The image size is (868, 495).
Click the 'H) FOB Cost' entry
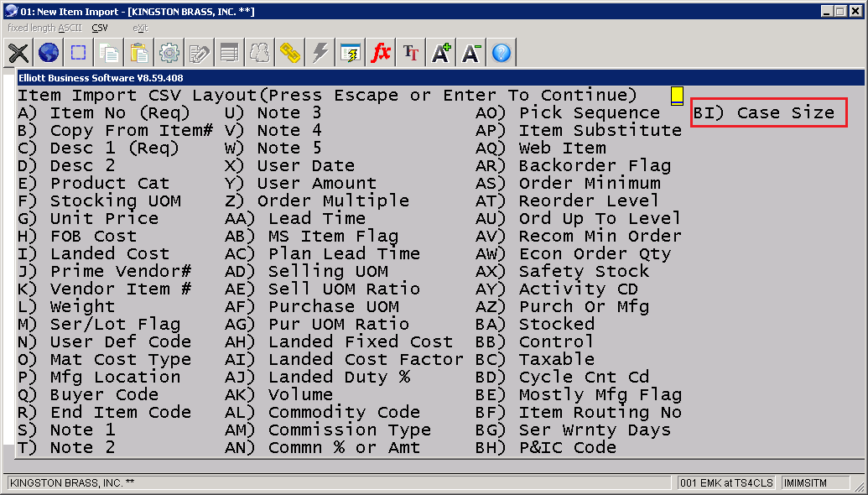tap(77, 237)
